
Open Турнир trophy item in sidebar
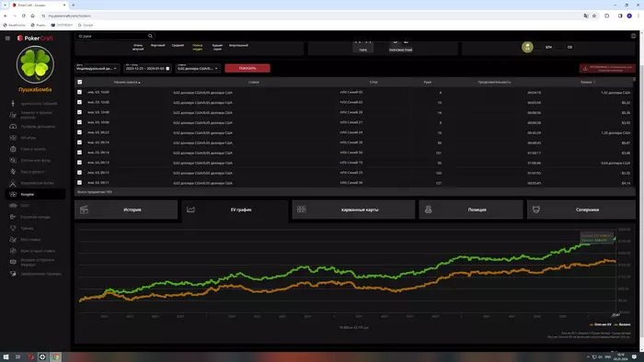27,228
